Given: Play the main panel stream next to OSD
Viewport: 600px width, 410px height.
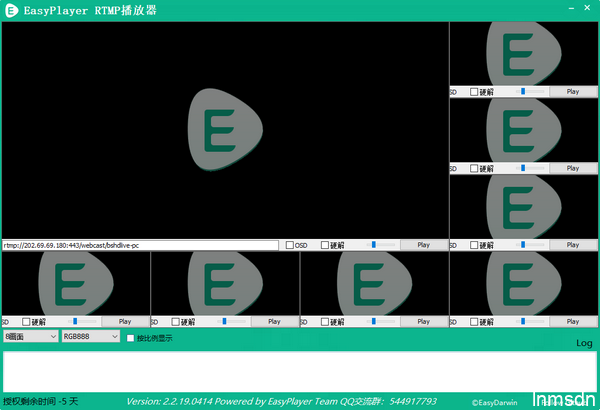Looking at the screenshot, I should 424,245.
